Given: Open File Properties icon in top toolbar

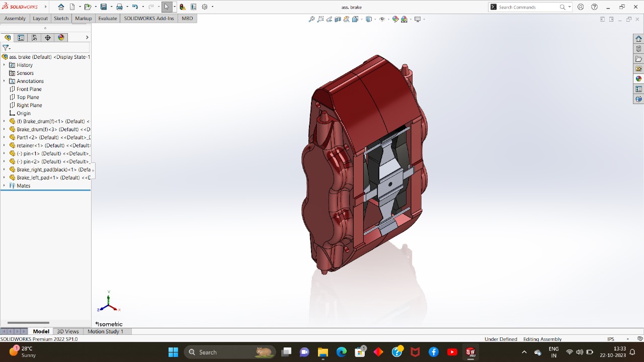Looking at the screenshot, I should pos(193,7).
